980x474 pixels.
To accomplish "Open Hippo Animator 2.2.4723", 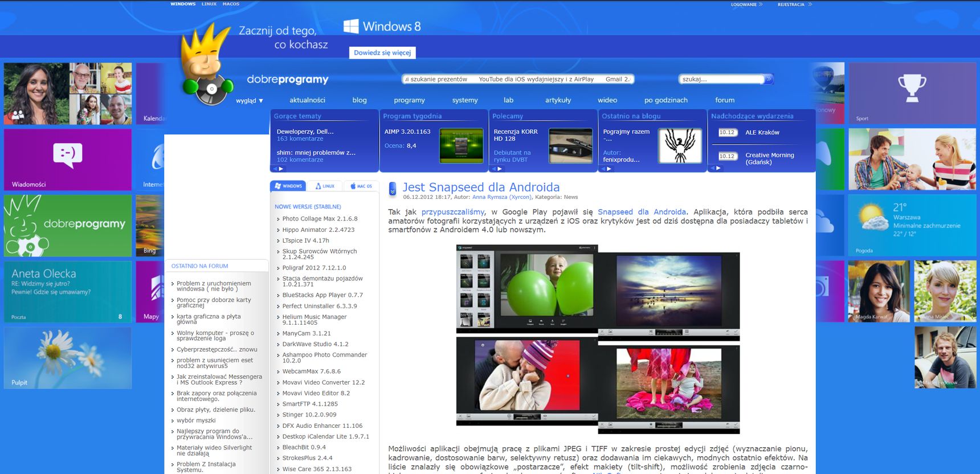I will (x=318, y=230).
